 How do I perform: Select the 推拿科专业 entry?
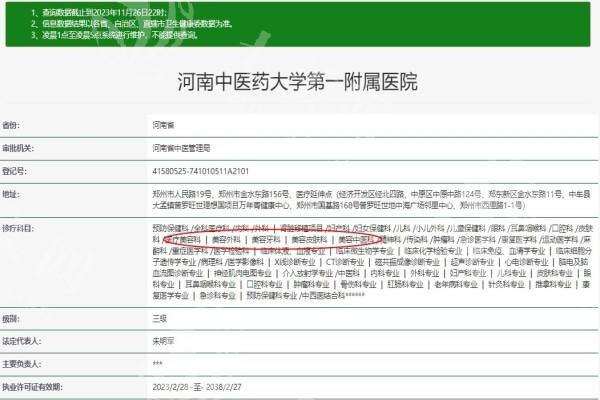click(x=553, y=284)
